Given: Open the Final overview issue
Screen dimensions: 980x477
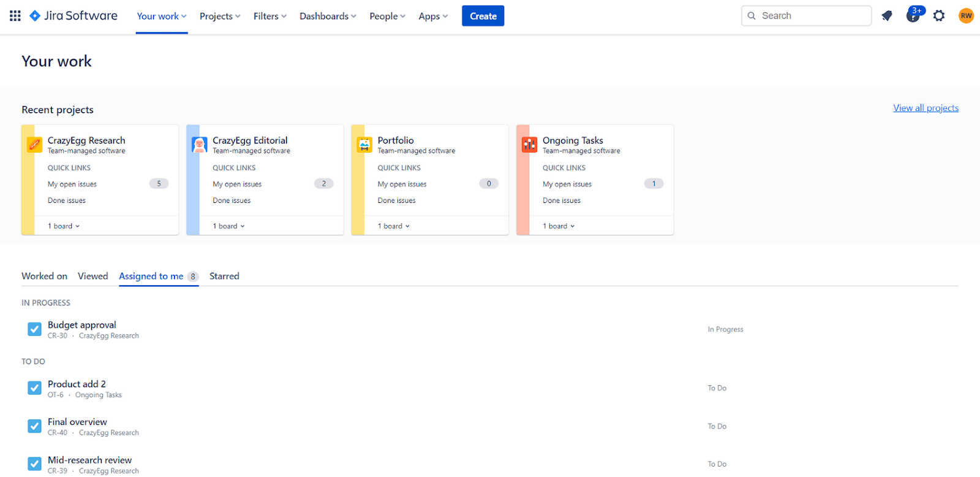Looking at the screenshot, I should tap(77, 422).
